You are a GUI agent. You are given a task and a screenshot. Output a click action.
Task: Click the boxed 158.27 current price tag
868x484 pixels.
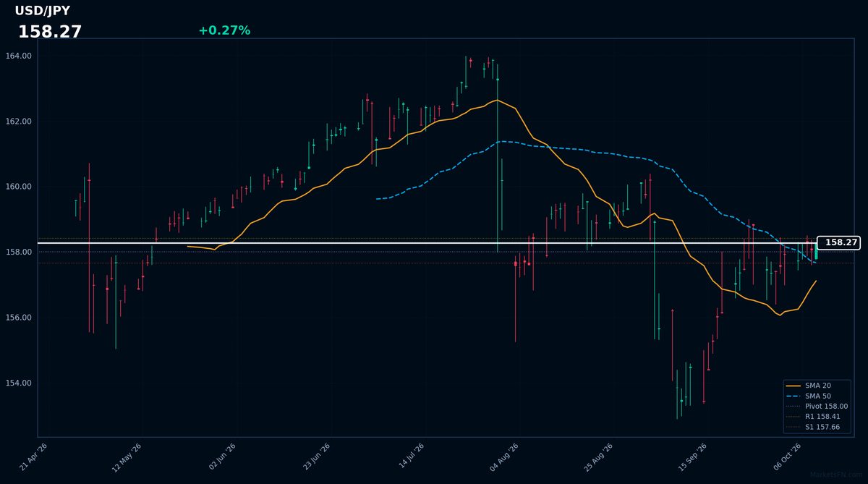point(839,243)
